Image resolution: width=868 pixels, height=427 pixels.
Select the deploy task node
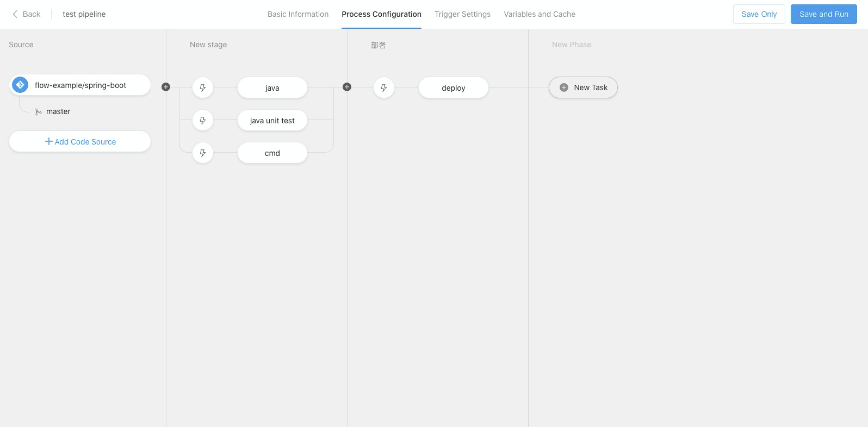coord(453,88)
